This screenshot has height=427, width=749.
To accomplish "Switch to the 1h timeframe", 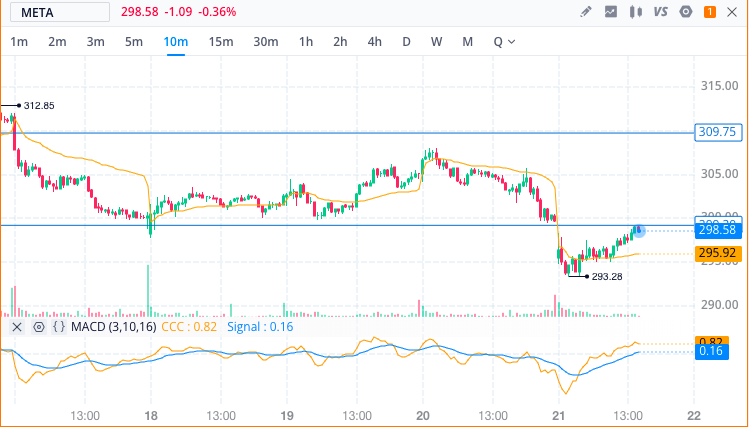I will pyautogui.click(x=306, y=42).
